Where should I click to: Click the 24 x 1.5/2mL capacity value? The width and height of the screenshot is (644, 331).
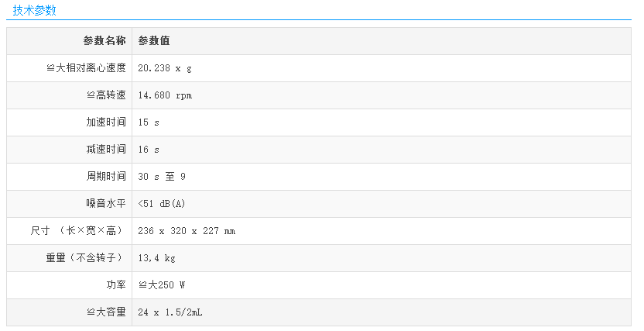(x=170, y=312)
